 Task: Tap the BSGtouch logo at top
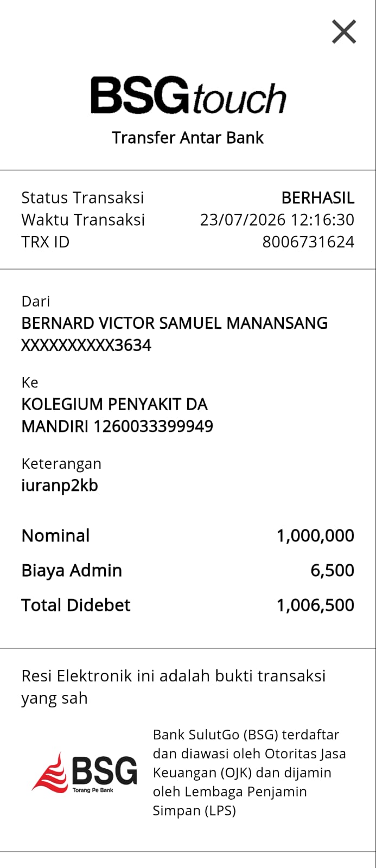[x=188, y=96]
